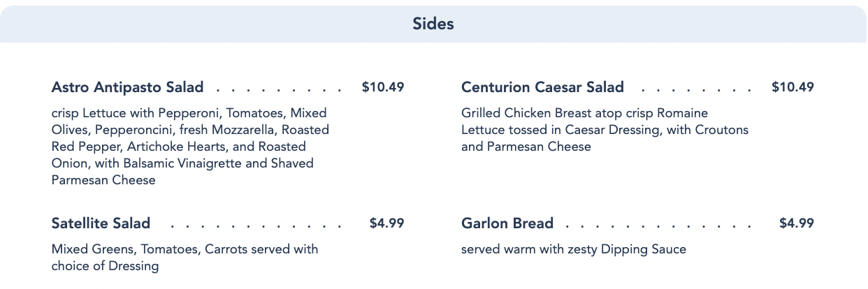Select the Satellite Salad $4.99 price

tap(386, 223)
